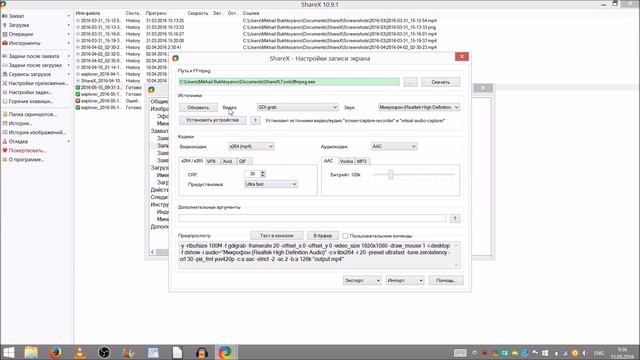Open OBS Studio from the taskbar
Viewport: 640px width, 360px height.
(104, 352)
